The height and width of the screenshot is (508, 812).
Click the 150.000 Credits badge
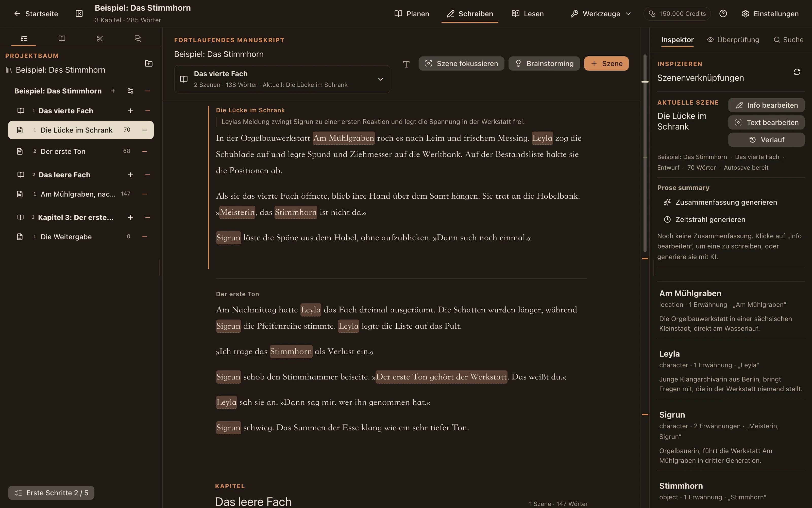click(677, 13)
